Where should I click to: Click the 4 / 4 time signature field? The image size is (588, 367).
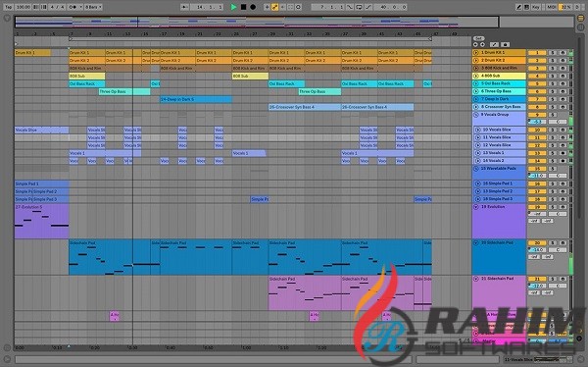(57, 7)
